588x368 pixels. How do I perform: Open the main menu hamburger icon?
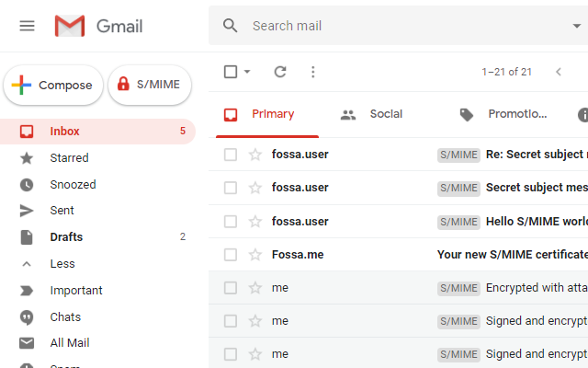(27, 26)
